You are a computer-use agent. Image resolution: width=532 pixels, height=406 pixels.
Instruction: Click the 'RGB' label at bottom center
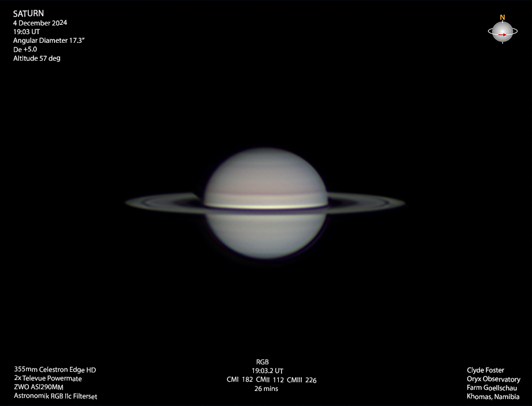263,362
